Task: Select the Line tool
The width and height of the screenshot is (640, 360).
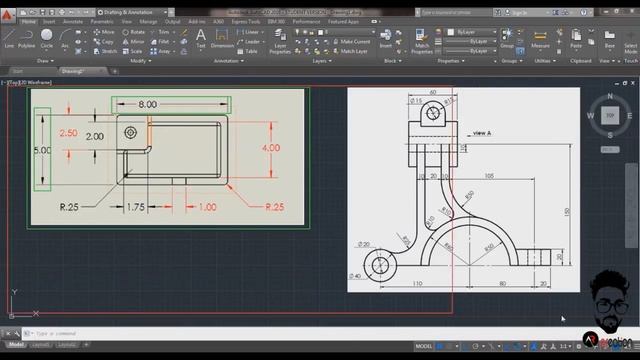Action: tap(9, 38)
